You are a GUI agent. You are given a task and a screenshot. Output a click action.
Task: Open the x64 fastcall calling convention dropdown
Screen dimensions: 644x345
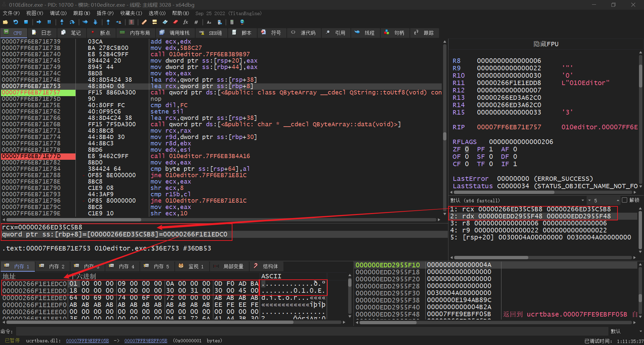583,200
